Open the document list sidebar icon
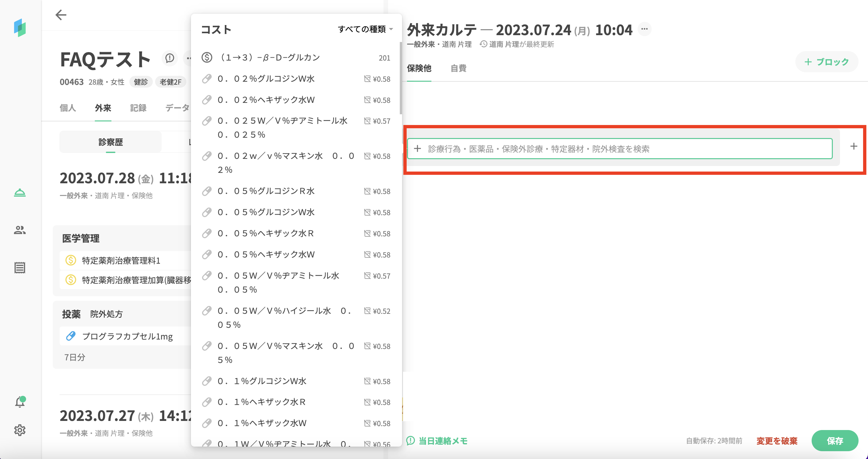Screen dimensions: 868x459 pos(20,268)
